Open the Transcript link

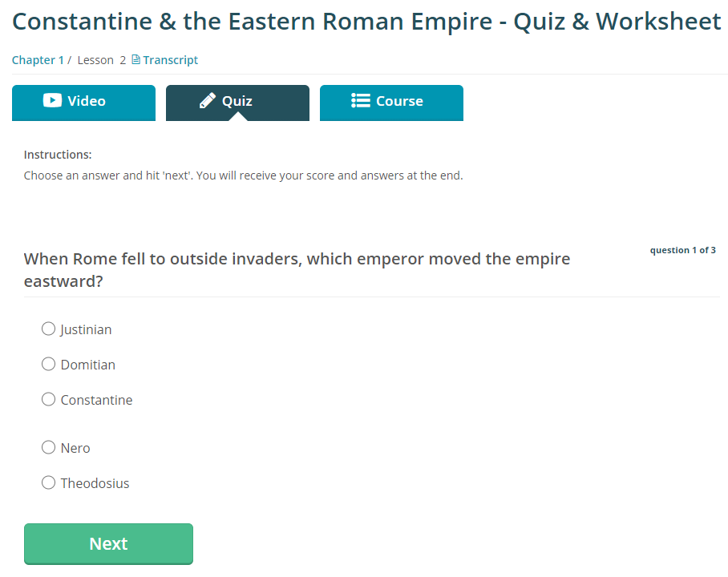pyautogui.click(x=170, y=60)
